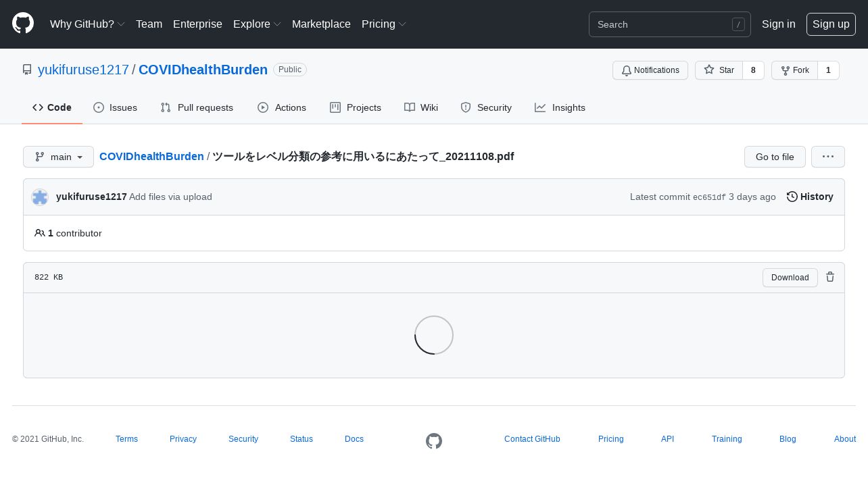This screenshot has width=868, height=483.
Task: Click the GitHub mark icon in the footer
Action: [x=434, y=441]
